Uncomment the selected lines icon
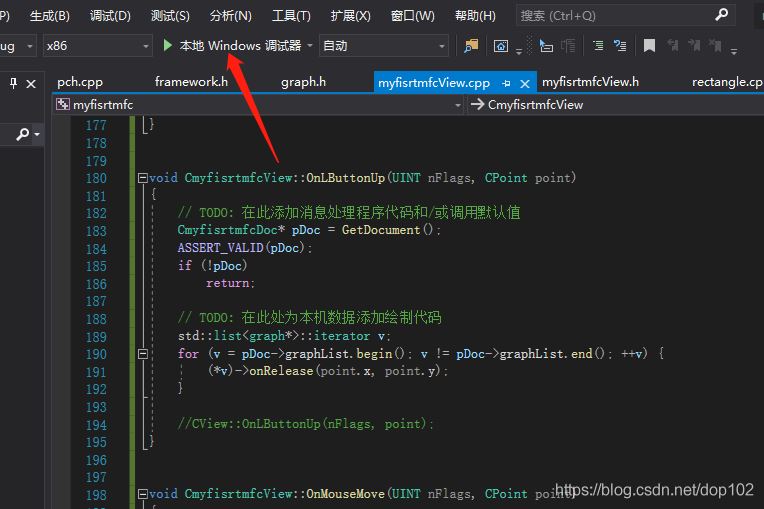764x509 pixels. (x=620, y=46)
